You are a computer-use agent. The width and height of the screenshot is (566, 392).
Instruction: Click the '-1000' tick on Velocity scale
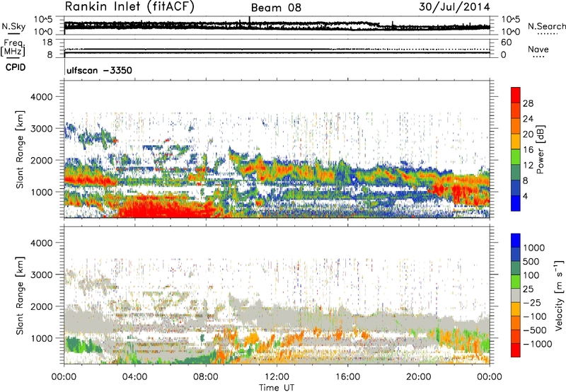click(538, 344)
